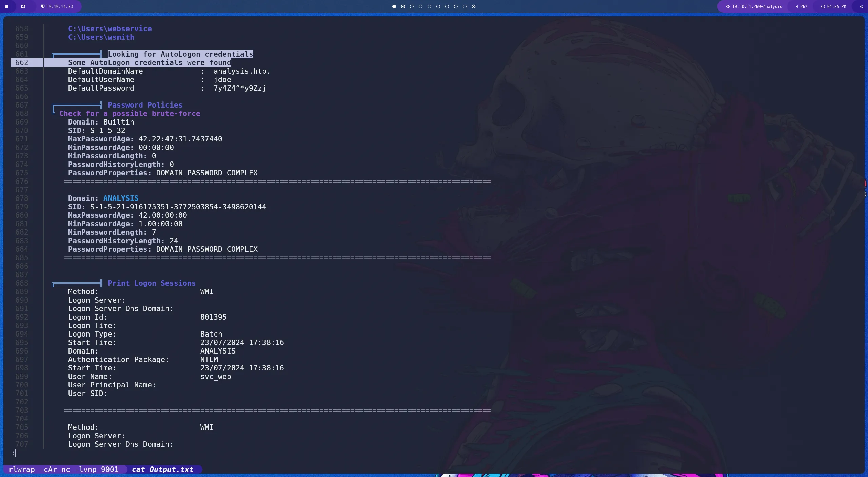868x477 pixels.
Task: Click the volume percentage slider indicator
Action: [x=804, y=6]
